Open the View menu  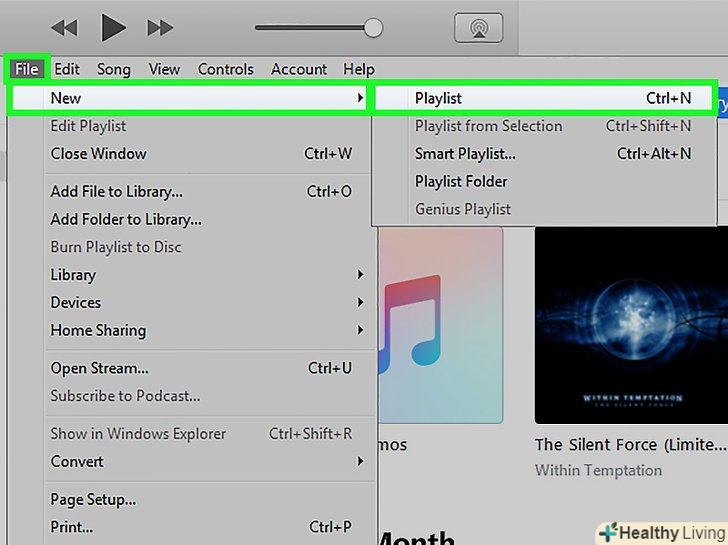point(164,69)
